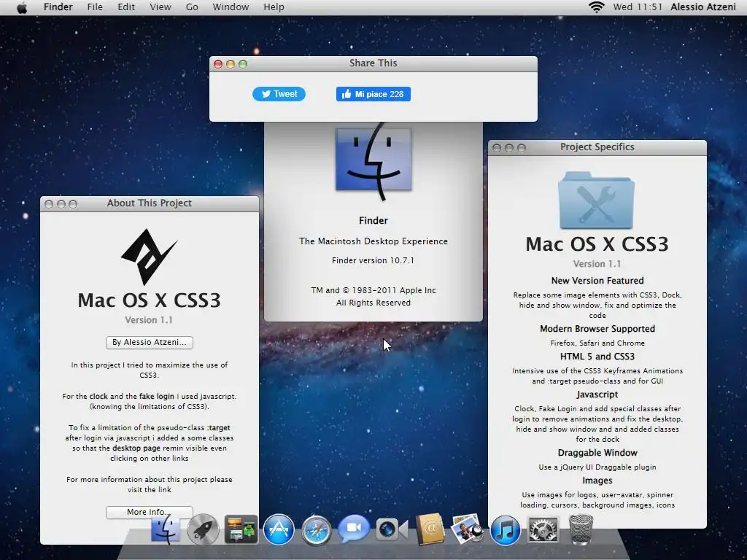Open FaceTime camera icon in dock
Viewport: 747px width, 560px height.
pyautogui.click(x=392, y=529)
